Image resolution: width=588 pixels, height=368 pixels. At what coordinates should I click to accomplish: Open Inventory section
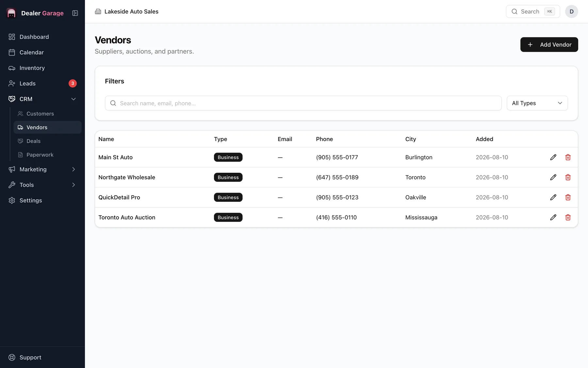pos(42,68)
